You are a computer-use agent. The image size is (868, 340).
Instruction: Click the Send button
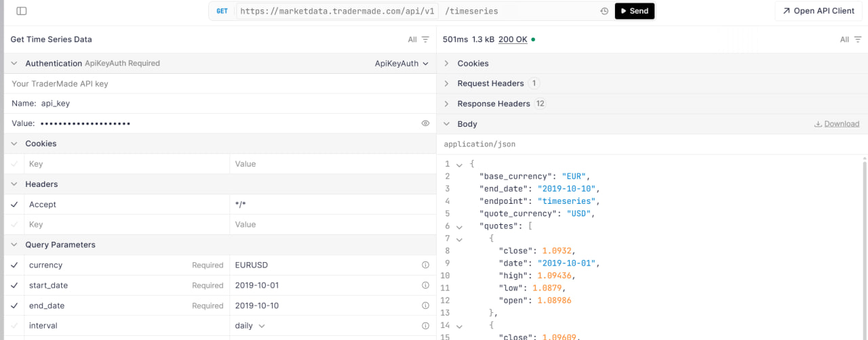pos(635,11)
